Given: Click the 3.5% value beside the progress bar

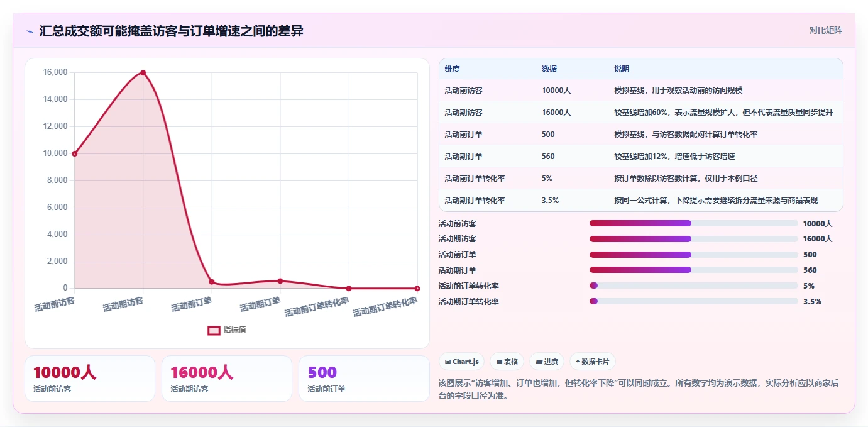Looking at the screenshot, I should pyautogui.click(x=812, y=301).
